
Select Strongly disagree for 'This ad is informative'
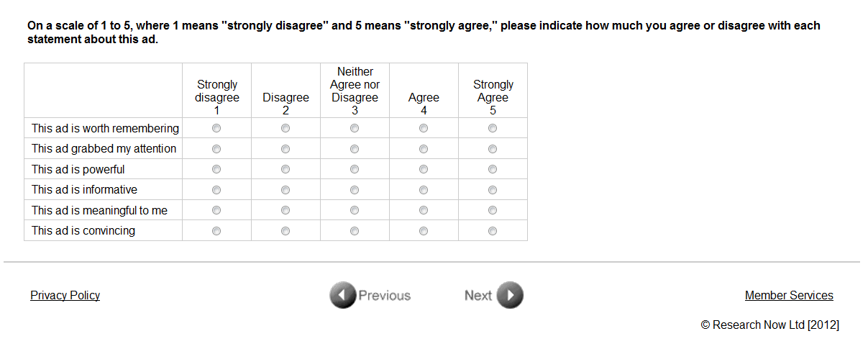(216, 190)
